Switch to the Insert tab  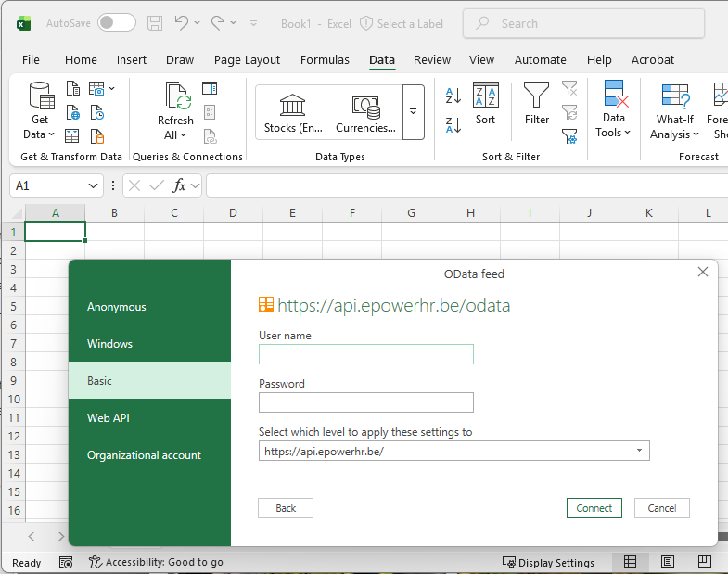click(132, 60)
